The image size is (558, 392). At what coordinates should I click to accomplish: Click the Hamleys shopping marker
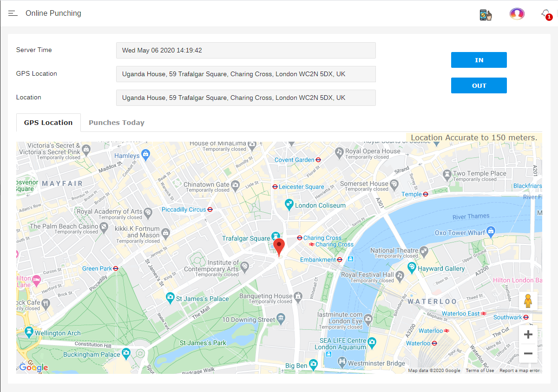[x=145, y=154]
